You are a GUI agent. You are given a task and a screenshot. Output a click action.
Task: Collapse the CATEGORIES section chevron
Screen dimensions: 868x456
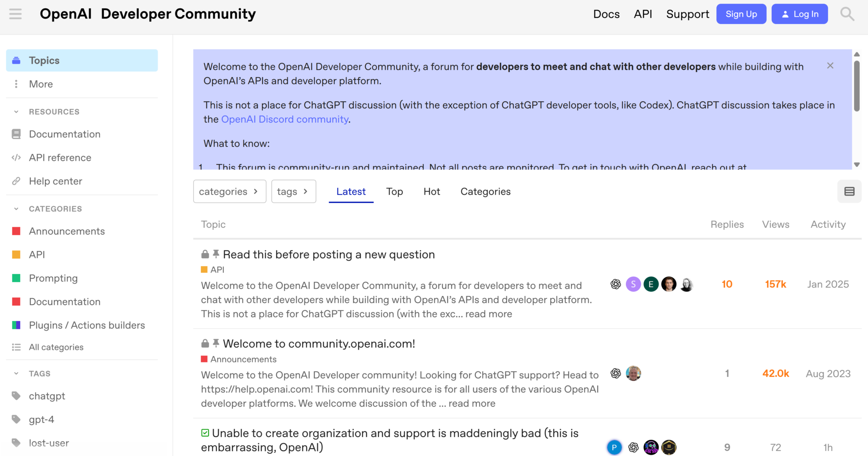(16, 209)
